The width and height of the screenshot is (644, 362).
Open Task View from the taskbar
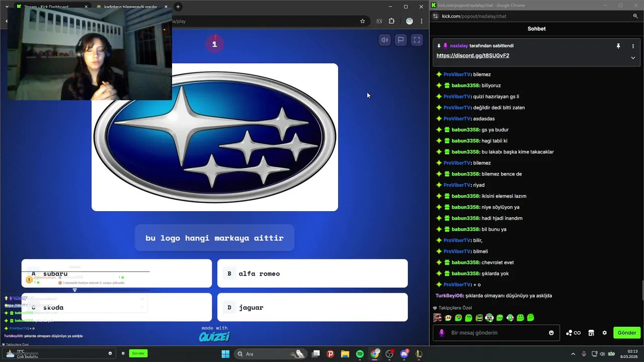(316, 354)
